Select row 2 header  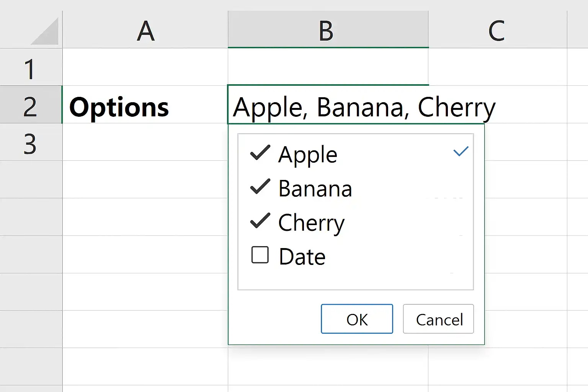[x=31, y=105]
